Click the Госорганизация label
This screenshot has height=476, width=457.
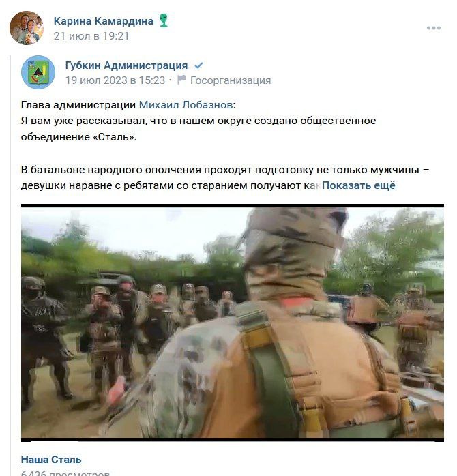coord(231,80)
